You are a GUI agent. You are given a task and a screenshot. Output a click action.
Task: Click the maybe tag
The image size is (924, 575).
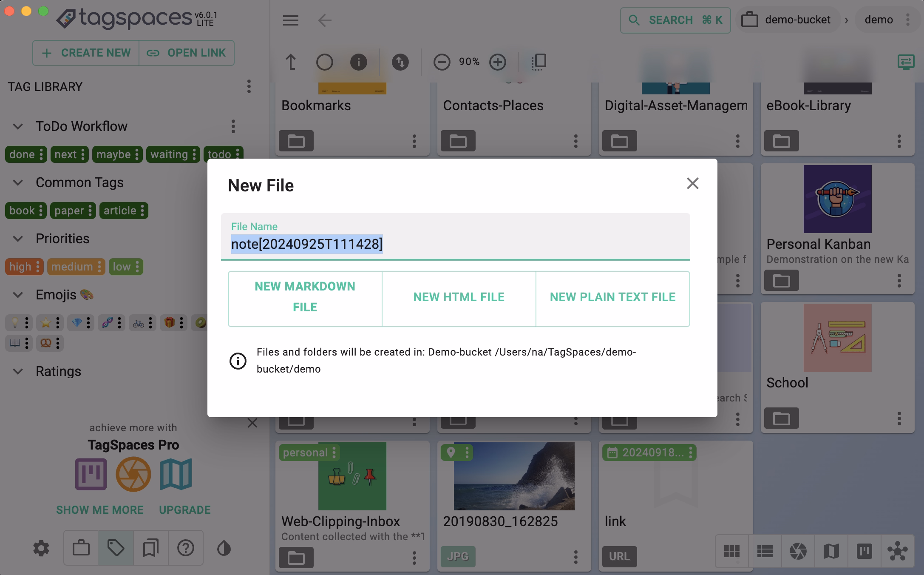tap(117, 154)
